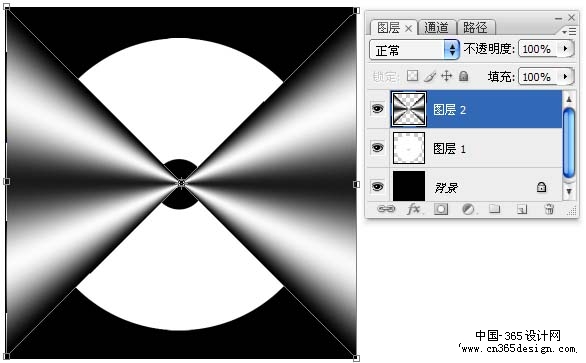This screenshot has height=363, width=586.
Task: Create new fill or adjustment layer
Action: coord(468,209)
